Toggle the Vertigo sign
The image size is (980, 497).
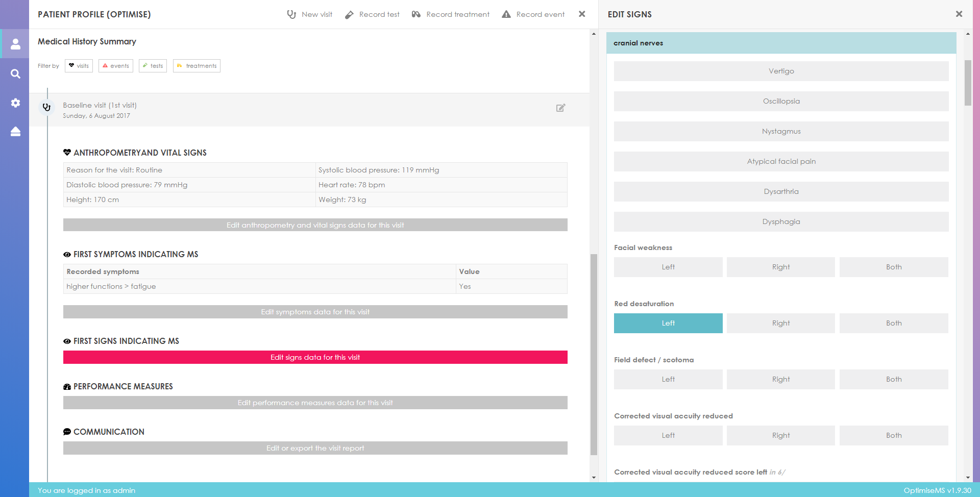[x=781, y=71]
